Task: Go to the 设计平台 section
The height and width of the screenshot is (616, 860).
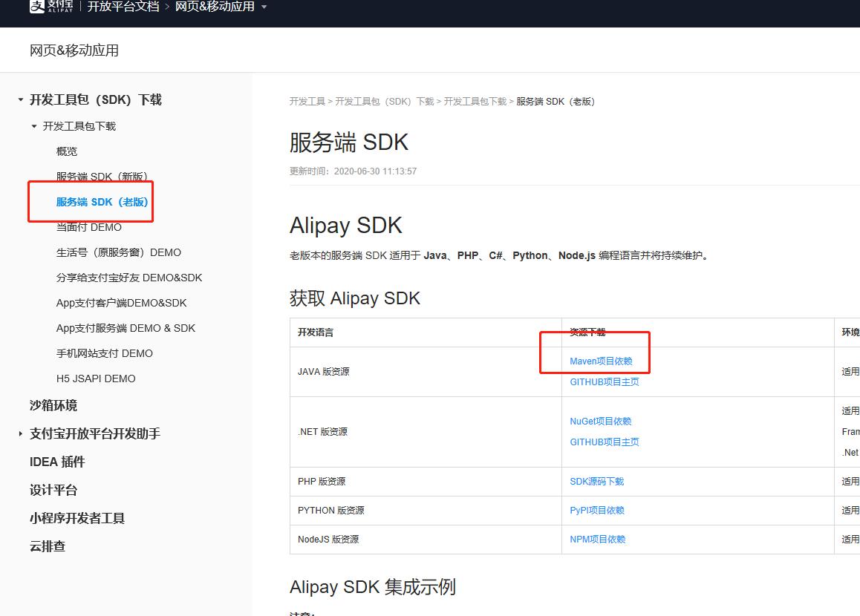Action: click(53, 490)
